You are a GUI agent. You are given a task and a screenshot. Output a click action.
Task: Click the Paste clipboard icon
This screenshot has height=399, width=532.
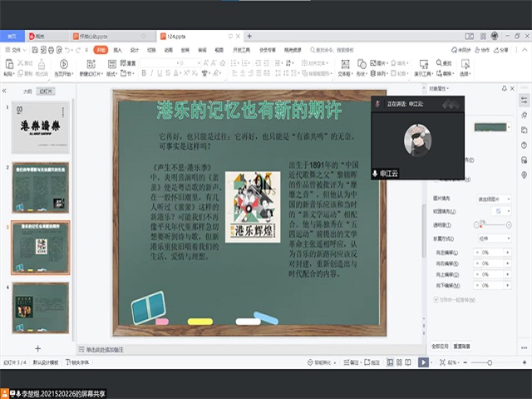click(x=9, y=64)
